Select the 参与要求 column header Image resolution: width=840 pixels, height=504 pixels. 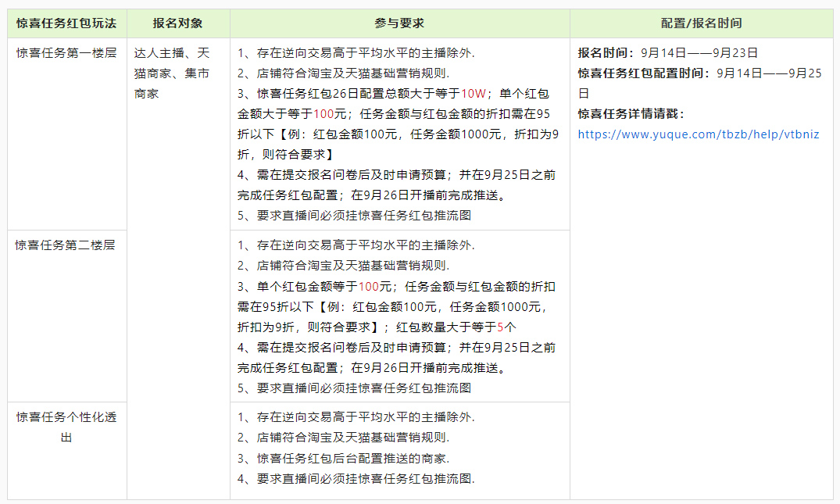click(x=399, y=23)
